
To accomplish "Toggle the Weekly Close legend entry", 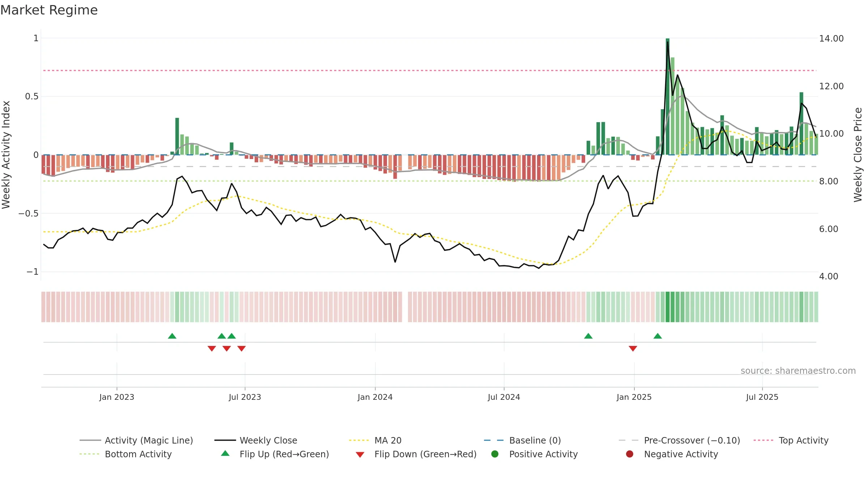I will coord(256,440).
